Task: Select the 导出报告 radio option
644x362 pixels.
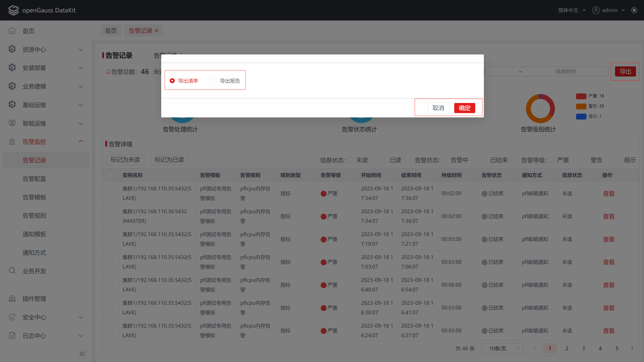Action: pyautogui.click(x=214, y=81)
